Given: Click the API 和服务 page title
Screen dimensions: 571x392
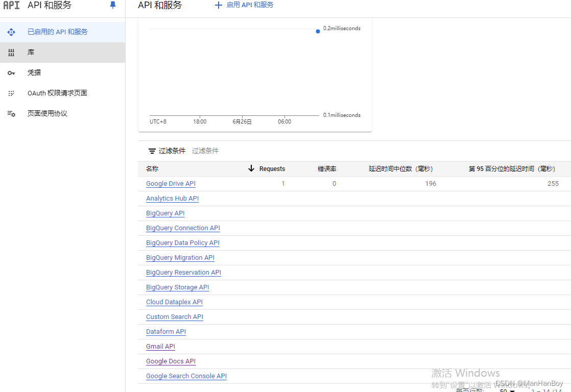Looking at the screenshot, I should tap(160, 5).
